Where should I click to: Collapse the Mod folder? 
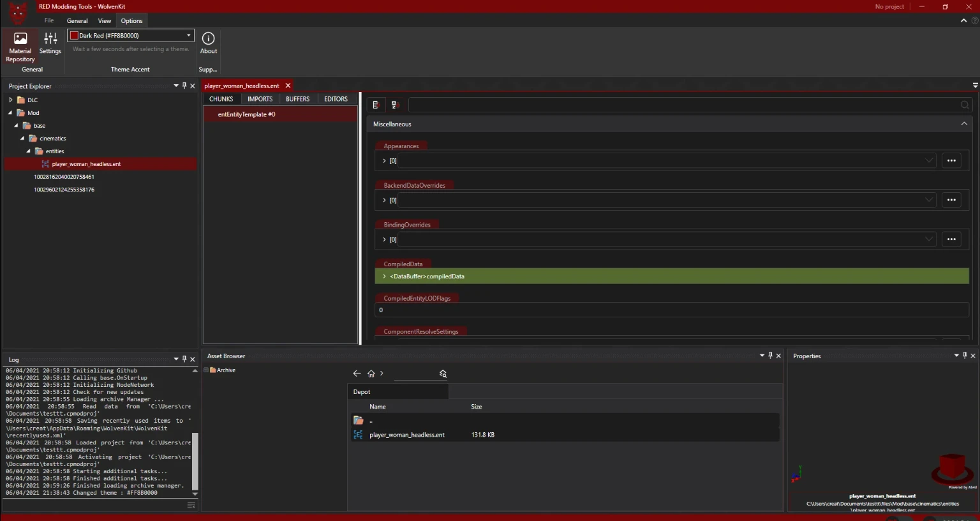10,112
